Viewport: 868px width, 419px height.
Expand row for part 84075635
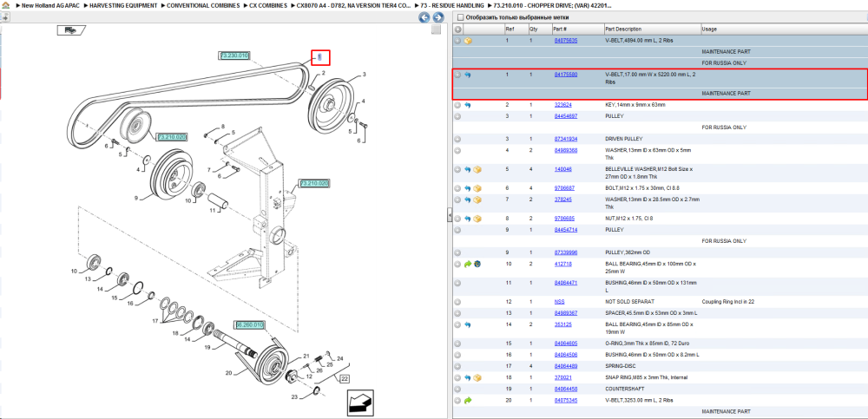pos(457,41)
